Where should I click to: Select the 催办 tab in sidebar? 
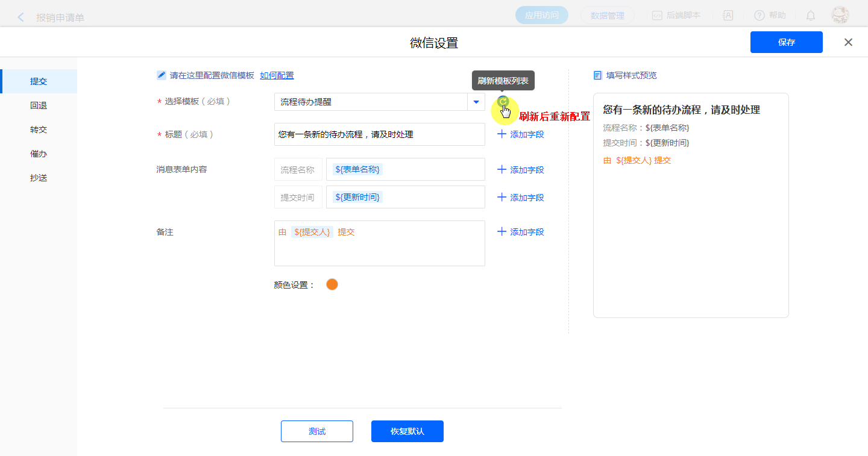click(x=39, y=154)
